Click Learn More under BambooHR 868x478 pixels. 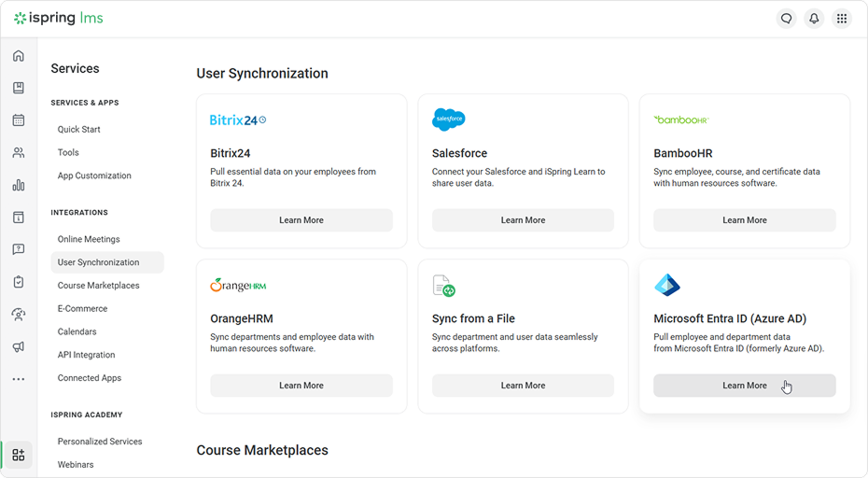[744, 220]
